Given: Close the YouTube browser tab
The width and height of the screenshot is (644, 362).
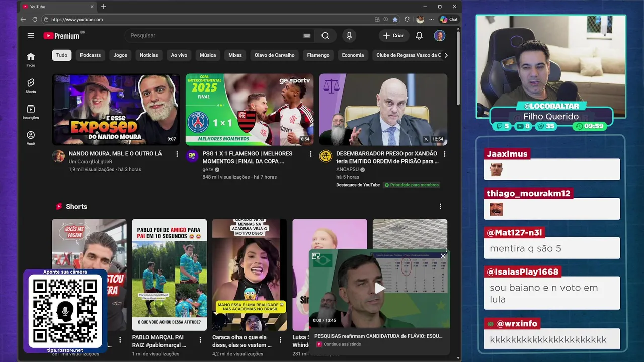Looking at the screenshot, I should coord(92,7).
